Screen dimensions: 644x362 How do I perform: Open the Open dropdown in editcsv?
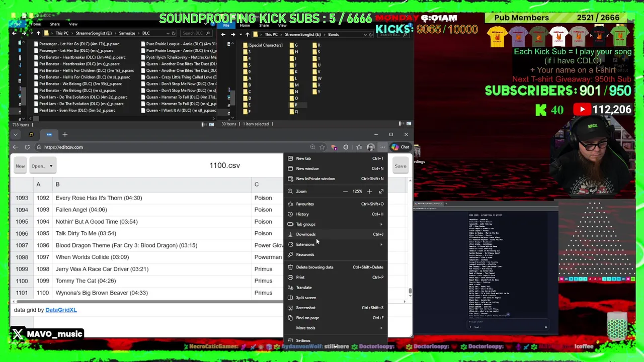click(x=42, y=166)
